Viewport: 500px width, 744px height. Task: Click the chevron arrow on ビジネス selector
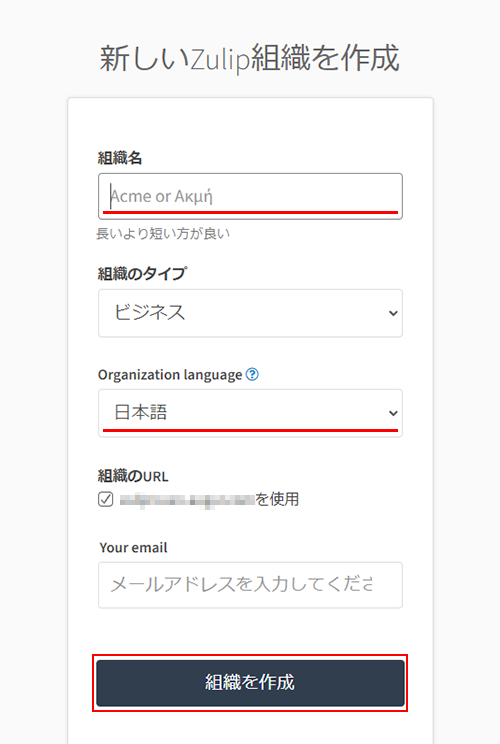pos(393,313)
